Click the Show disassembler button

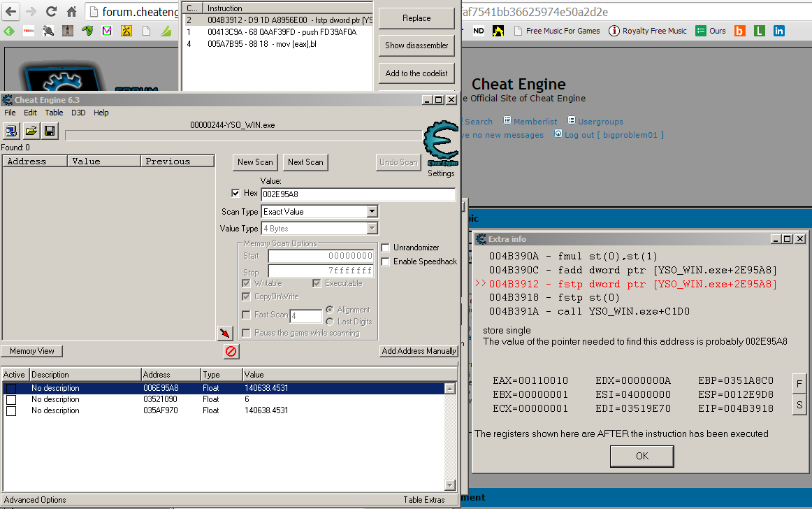coord(416,45)
